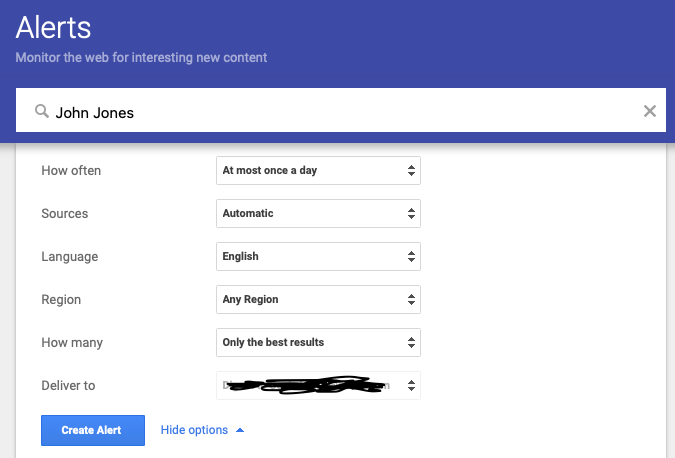
Task: Click up-down arrows on Language selector
Action: 411,257
